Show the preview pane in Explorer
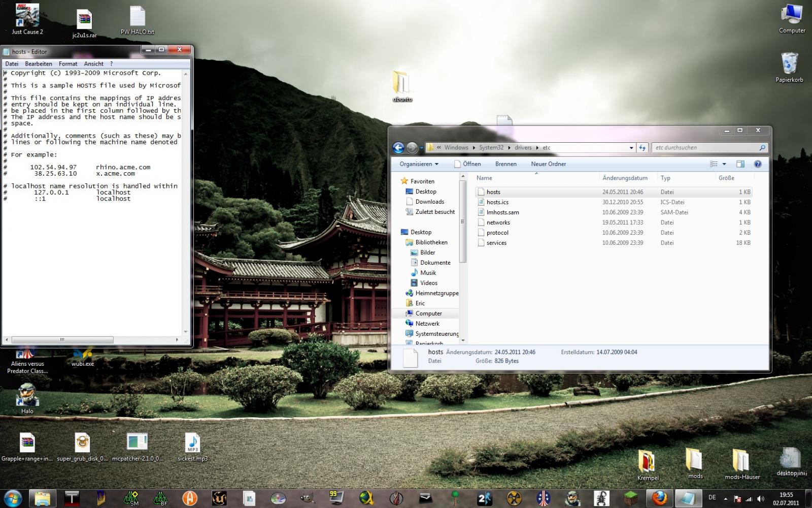This screenshot has height=508, width=812. [740, 164]
